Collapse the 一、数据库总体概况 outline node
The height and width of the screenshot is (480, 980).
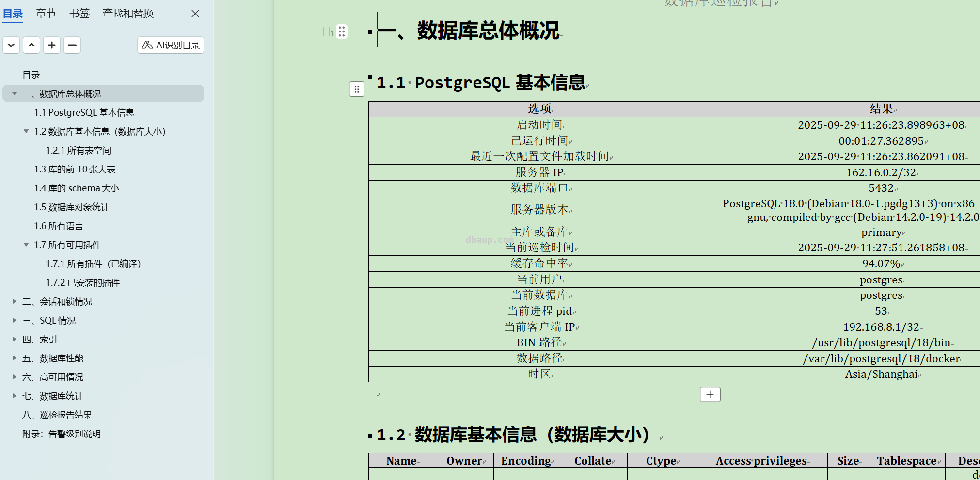(x=15, y=93)
